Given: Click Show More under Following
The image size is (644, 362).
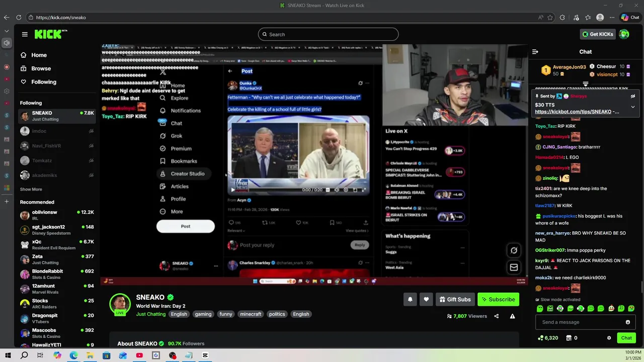Looking at the screenshot, I should 31,190.
